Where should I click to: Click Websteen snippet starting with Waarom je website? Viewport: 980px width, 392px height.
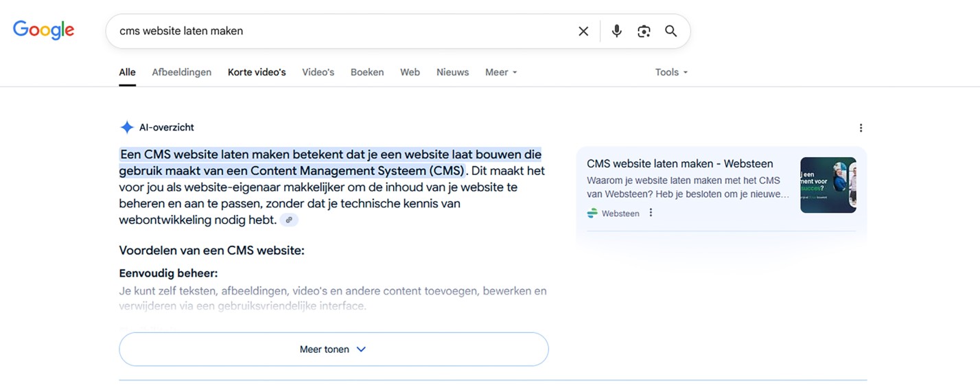[688, 187]
